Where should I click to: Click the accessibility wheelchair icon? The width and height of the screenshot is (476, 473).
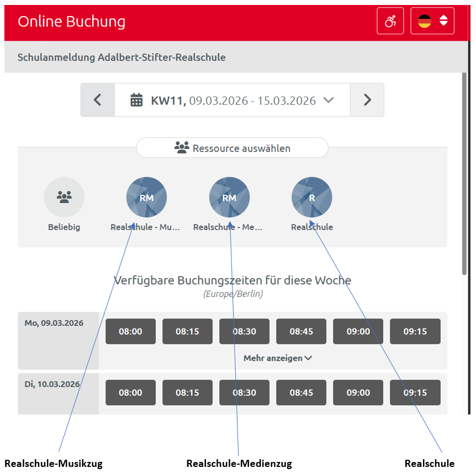pyautogui.click(x=390, y=22)
